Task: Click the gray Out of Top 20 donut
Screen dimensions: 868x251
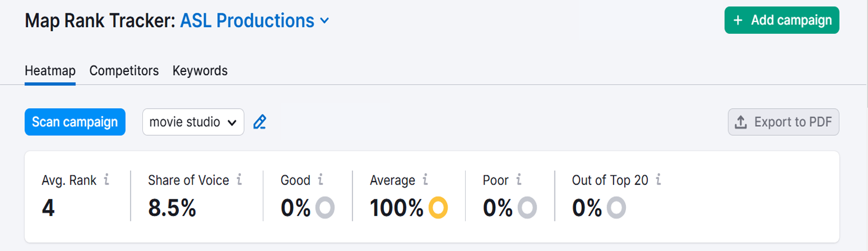Action: click(616, 207)
